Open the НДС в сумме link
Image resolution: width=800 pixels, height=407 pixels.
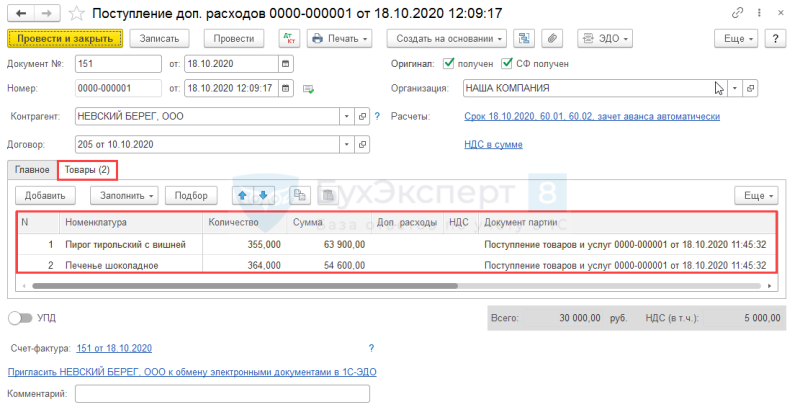pyautogui.click(x=493, y=144)
